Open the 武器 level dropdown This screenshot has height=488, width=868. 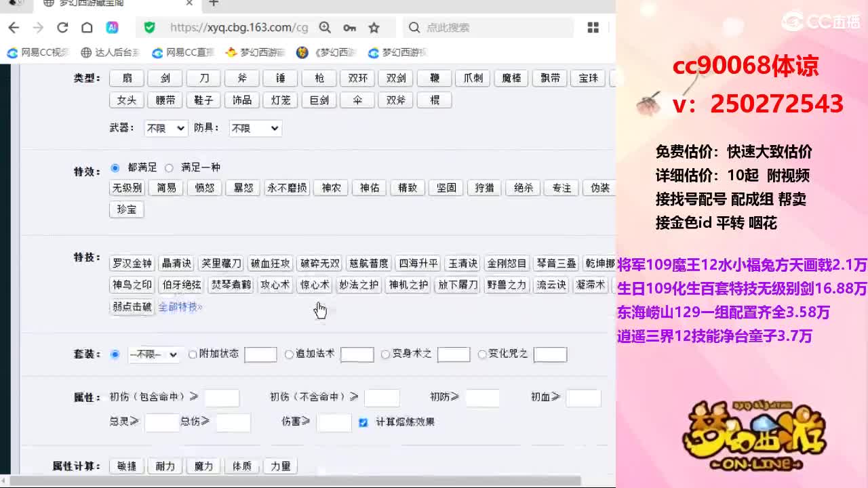coord(165,128)
